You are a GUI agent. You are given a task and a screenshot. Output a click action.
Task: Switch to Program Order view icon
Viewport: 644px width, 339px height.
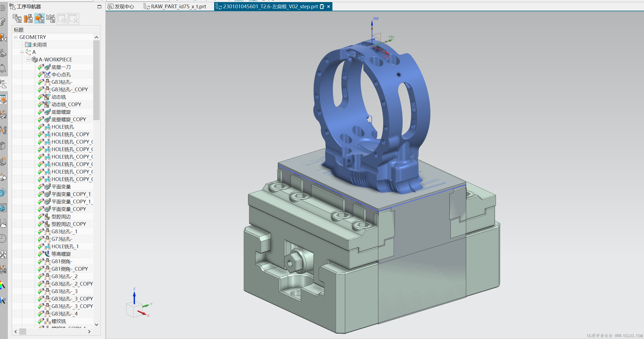coord(17,19)
